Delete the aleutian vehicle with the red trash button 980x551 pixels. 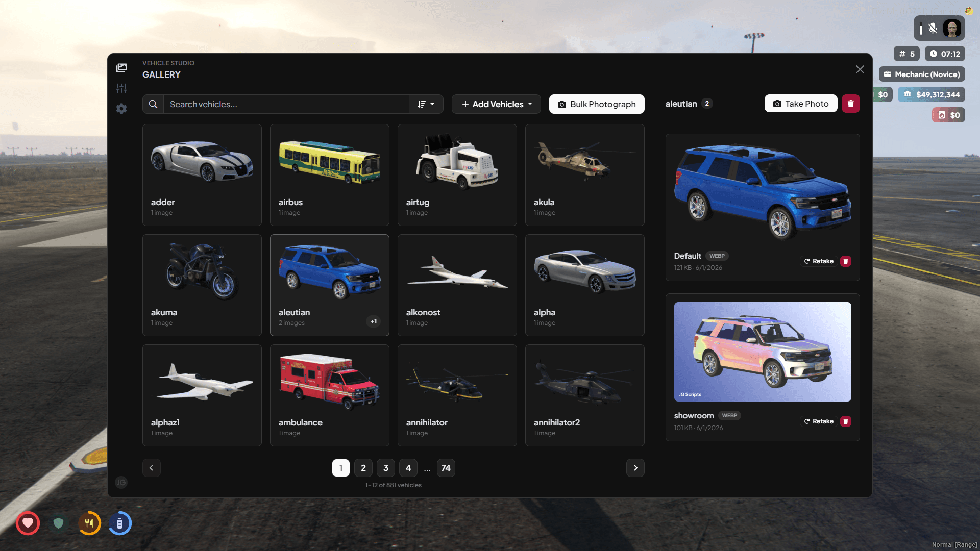(x=851, y=104)
